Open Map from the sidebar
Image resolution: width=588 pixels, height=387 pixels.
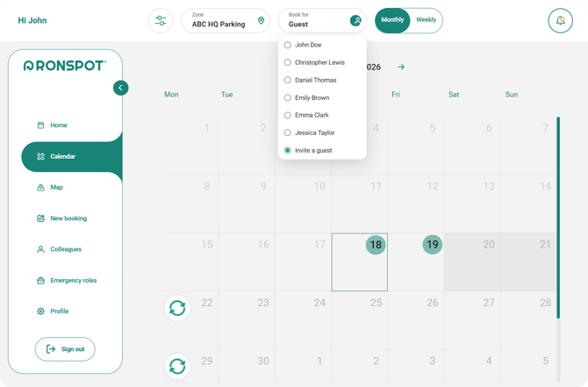click(x=50, y=187)
